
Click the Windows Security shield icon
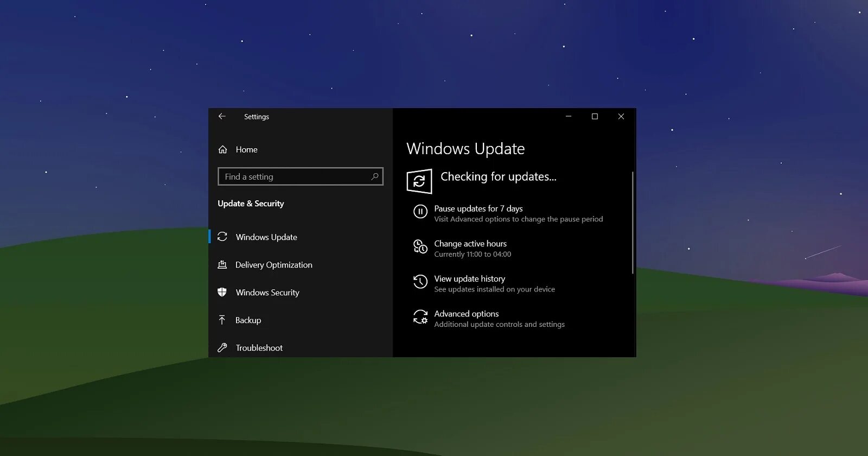tap(222, 292)
